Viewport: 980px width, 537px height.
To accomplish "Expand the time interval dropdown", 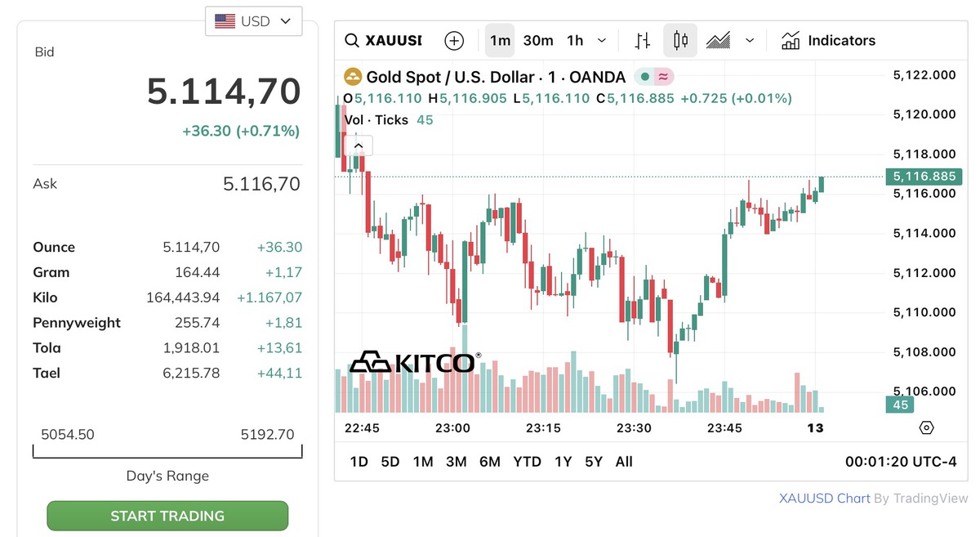I will (x=602, y=41).
